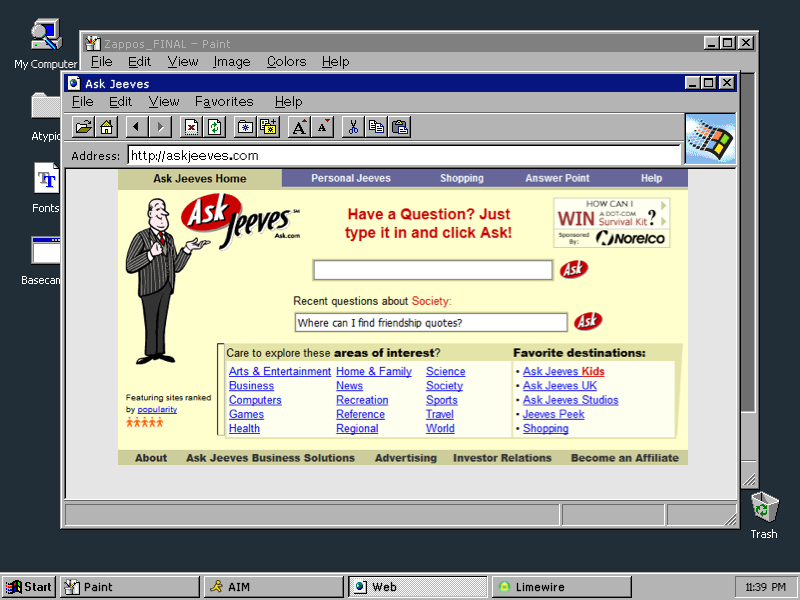Viewport: 800px width, 600px height.
Task: Click the Ask button beside friendship quotes question
Action: pos(588,321)
